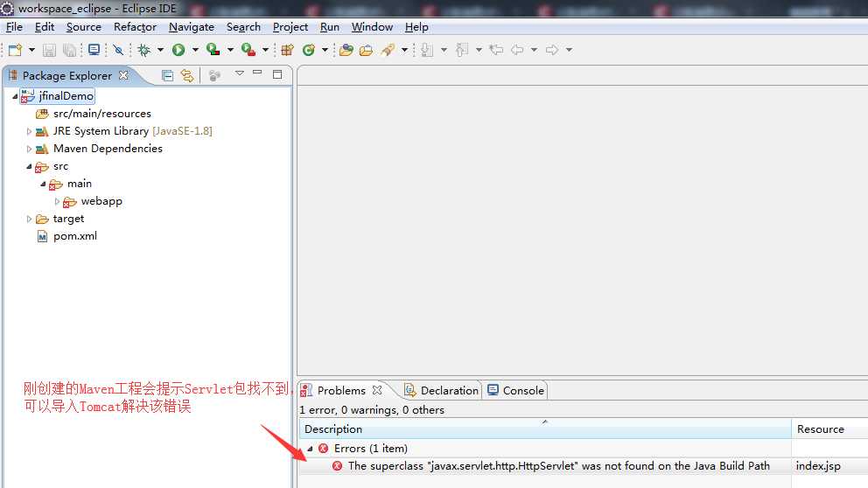Click the Focus on Active Task icon
The width and height of the screenshot is (868, 488).
point(214,75)
